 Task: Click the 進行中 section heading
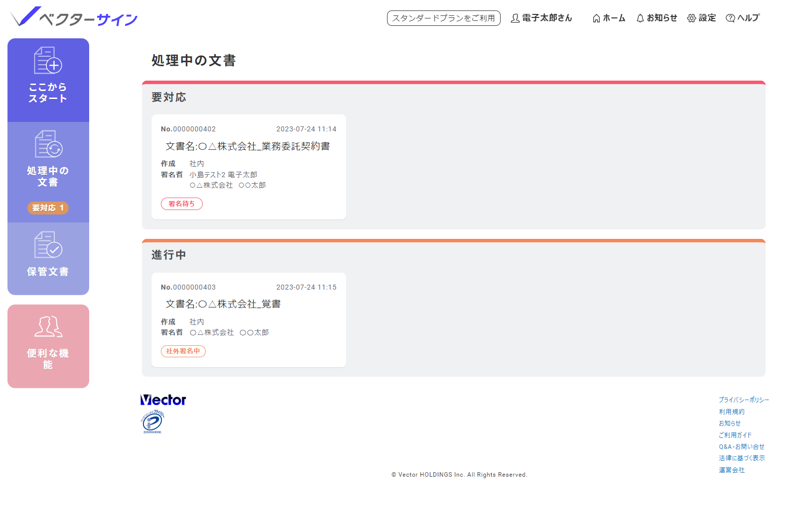coord(169,255)
